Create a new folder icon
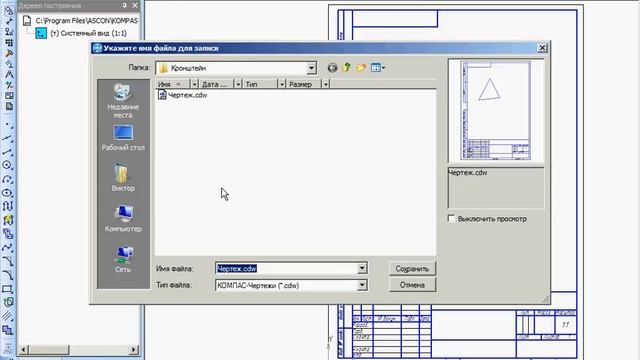The height and width of the screenshot is (360, 640). tap(361, 68)
